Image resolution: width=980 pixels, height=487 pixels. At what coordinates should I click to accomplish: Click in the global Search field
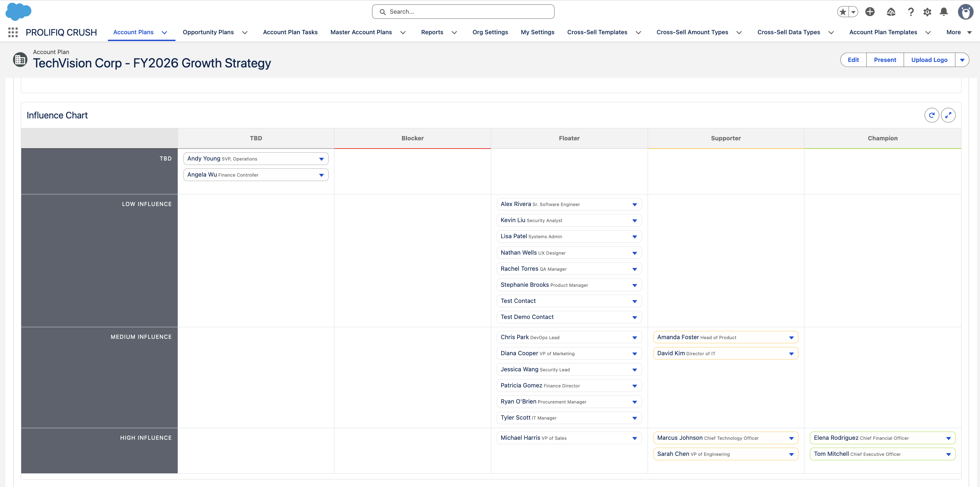[463, 12]
